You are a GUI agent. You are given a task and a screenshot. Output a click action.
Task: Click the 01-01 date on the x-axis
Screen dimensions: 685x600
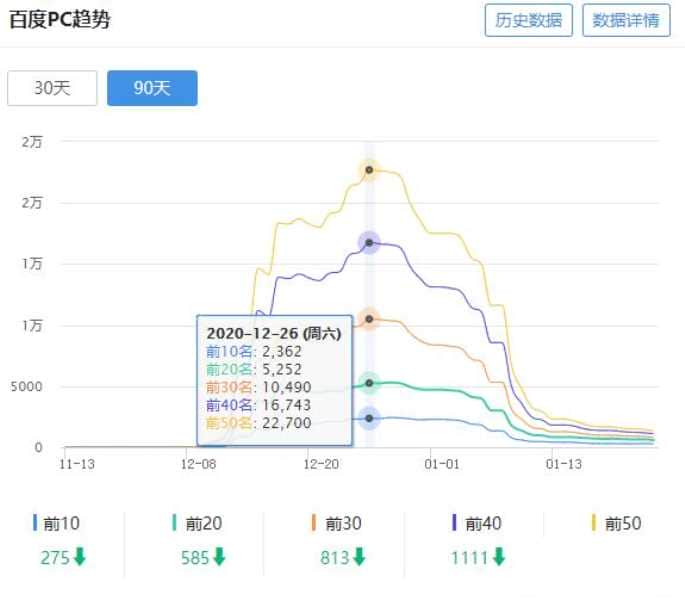(441, 464)
